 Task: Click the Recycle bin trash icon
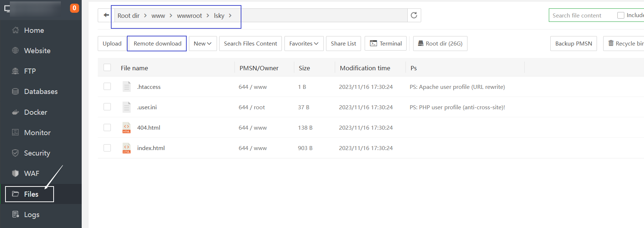coord(611,43)
